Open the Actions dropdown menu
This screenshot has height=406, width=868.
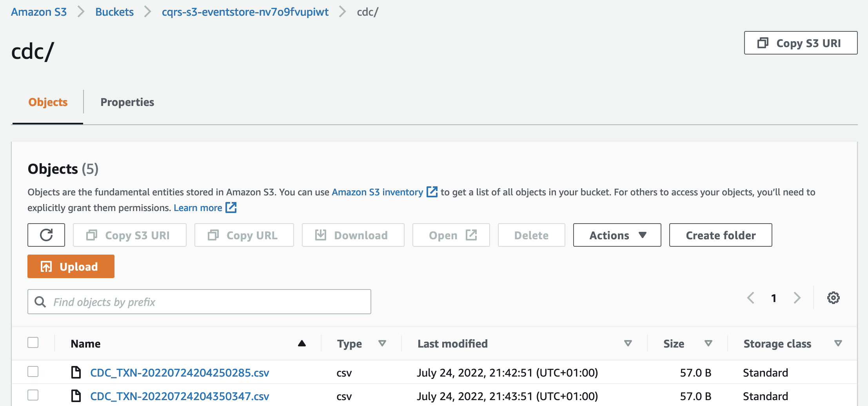coord(617,235)
